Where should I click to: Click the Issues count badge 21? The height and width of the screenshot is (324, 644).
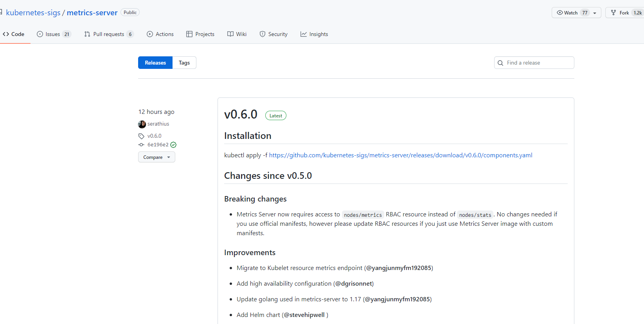[67, 34]
